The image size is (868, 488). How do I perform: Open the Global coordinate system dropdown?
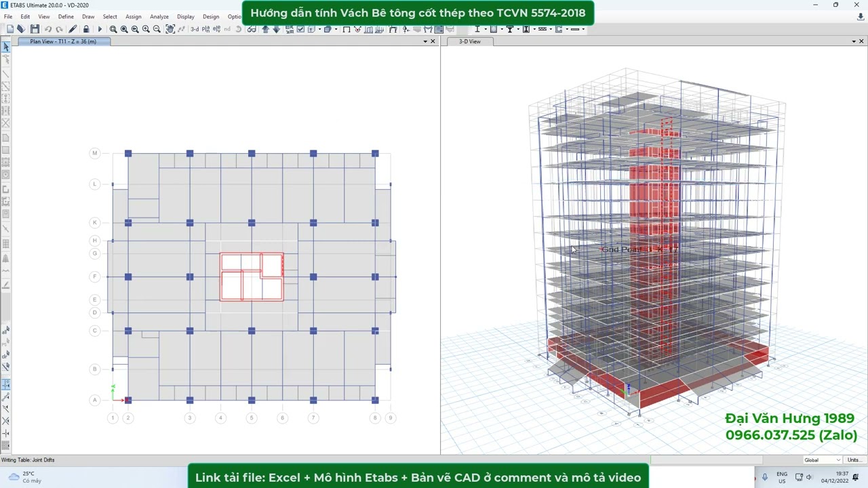click(x=822, y=460)
